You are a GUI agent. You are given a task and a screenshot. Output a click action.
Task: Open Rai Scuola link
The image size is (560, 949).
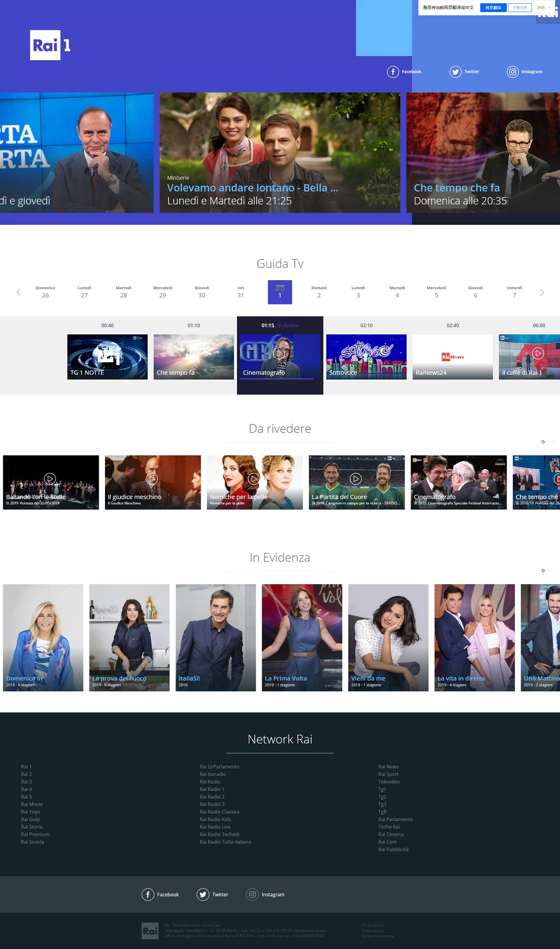coord(32,842)
